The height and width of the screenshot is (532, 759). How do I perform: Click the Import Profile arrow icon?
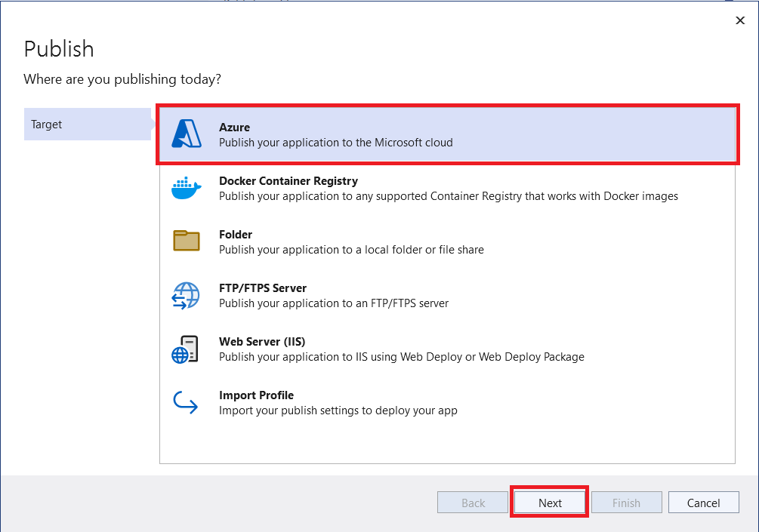[x=186, y=401]
